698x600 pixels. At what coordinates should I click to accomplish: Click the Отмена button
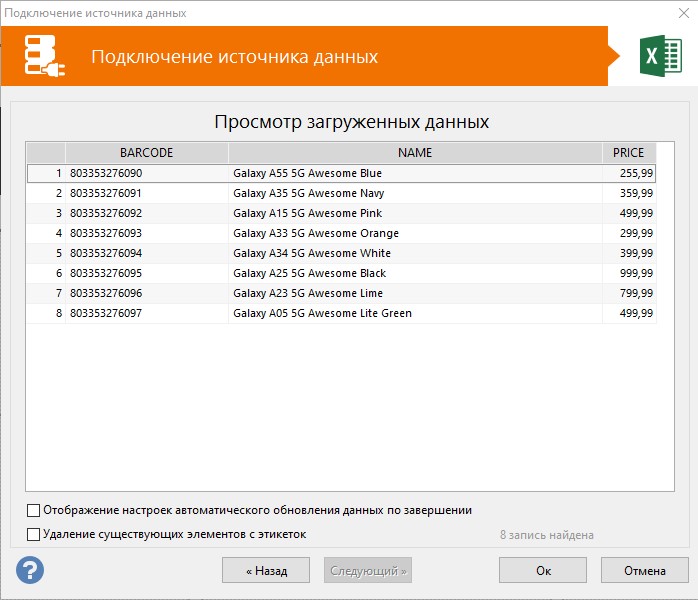coord(644,571)
